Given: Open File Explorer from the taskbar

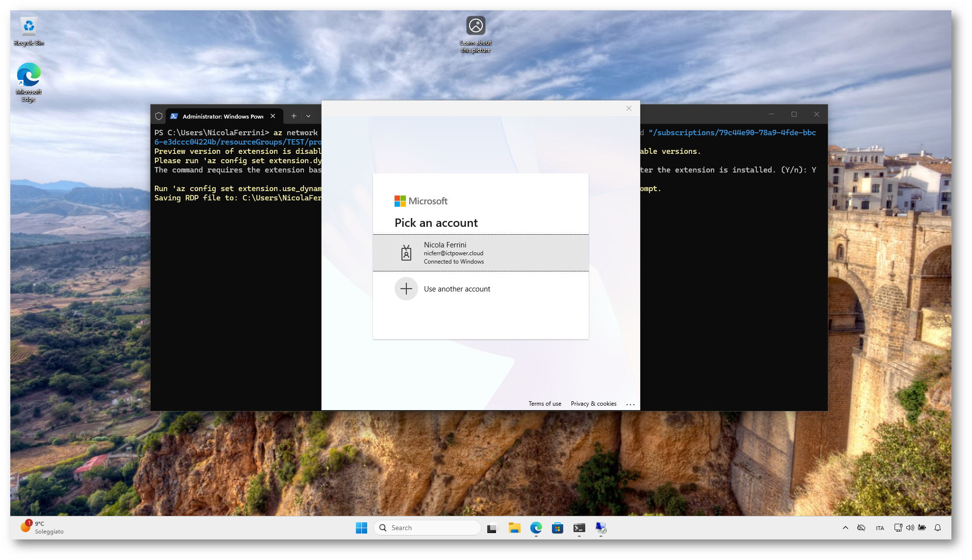Looking at the screenshot, I should (x=514, y=528).
